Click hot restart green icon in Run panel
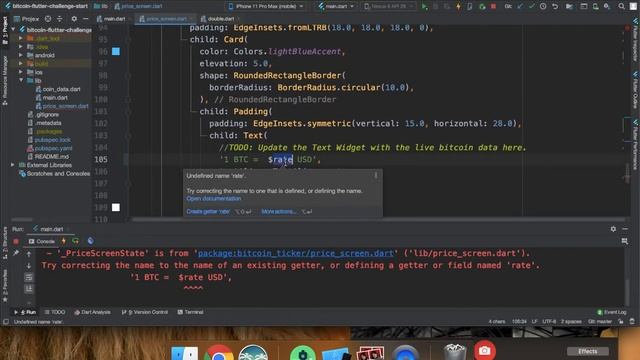The width and height of the screenshot is (640, 360). point(76,241)
